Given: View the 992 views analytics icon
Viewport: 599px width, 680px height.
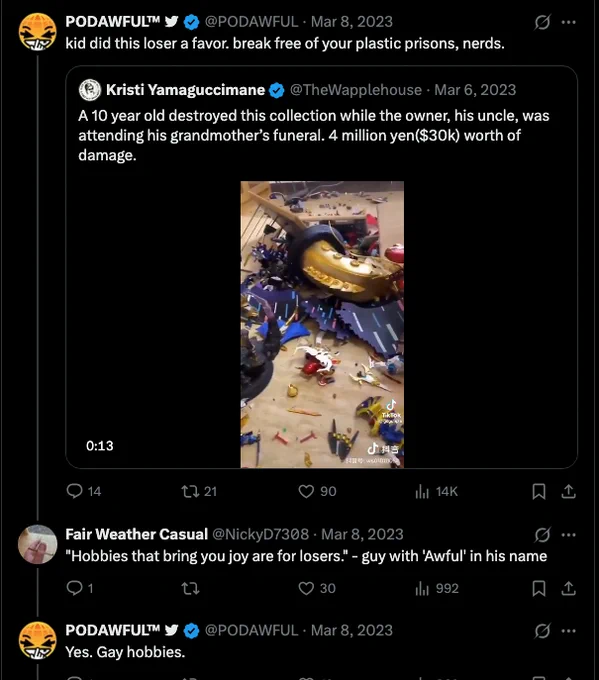Looking at the screenshot, I should tap(422, 588).
